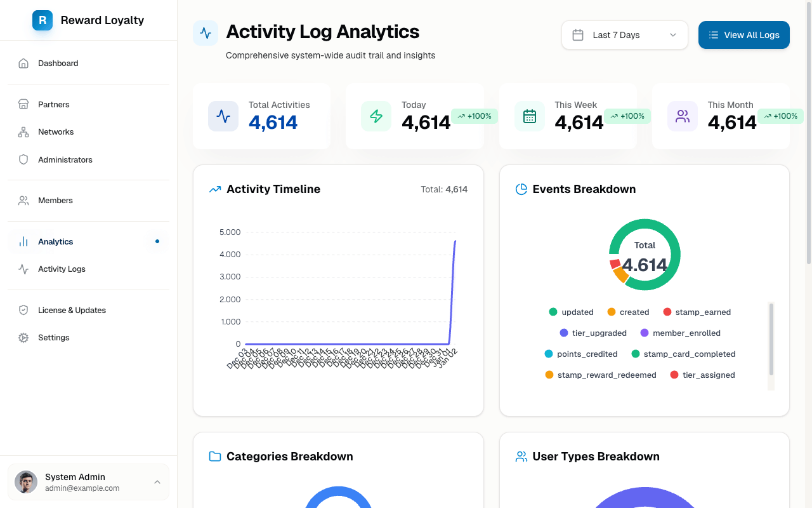Screen dimensions: 812x508
Task: Select the Analytics menu item
Action: point(89,242)
